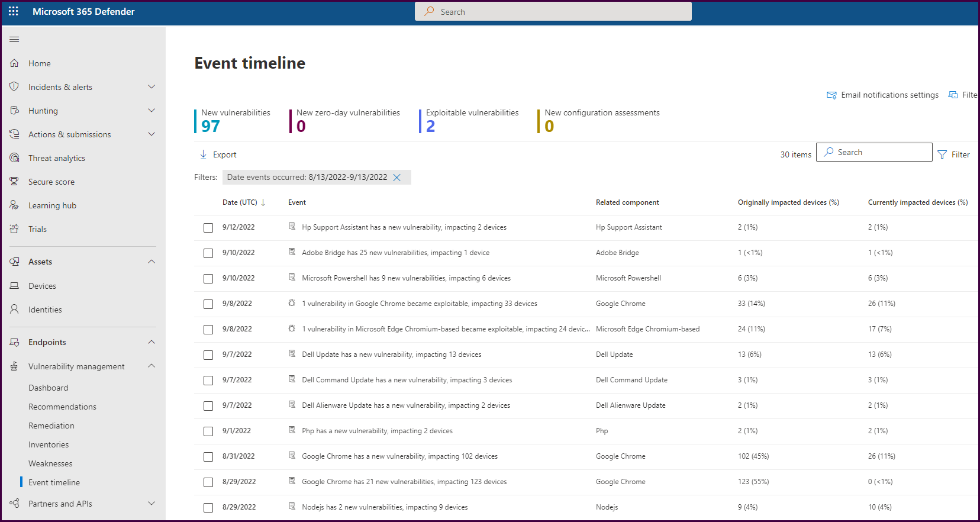The image size is (980, 522).
Task: Click the Secure score trophy icon
Action: 15,182
